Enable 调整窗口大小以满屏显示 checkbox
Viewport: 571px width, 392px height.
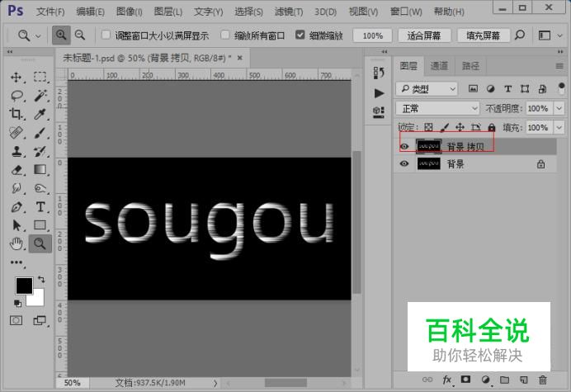(106, 35)
